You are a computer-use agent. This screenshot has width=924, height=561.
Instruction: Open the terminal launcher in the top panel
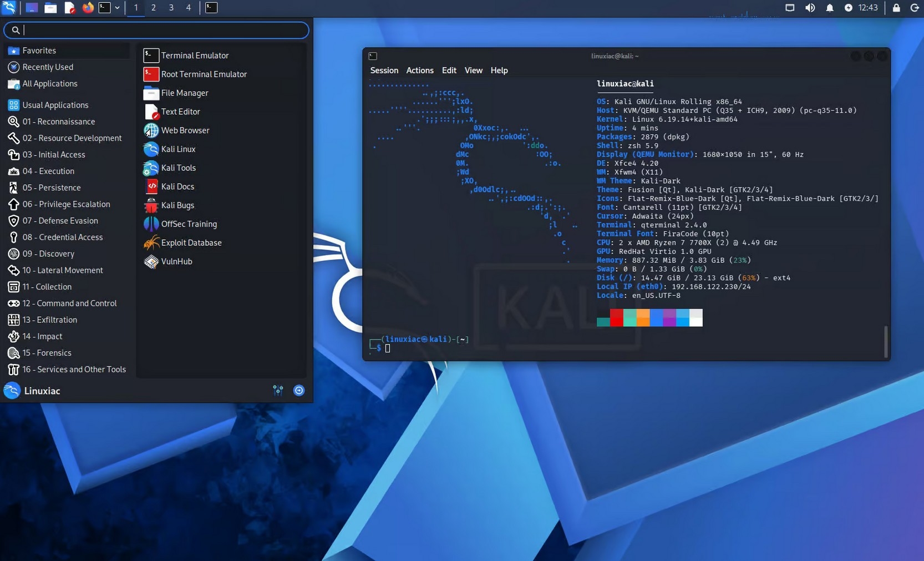click(x=105, y=8)
